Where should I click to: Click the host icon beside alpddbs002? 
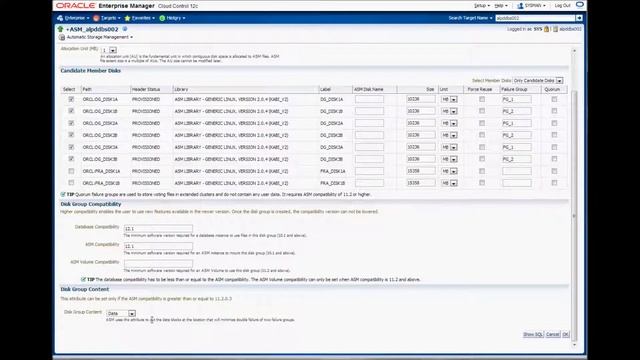[x=555, y=29]
